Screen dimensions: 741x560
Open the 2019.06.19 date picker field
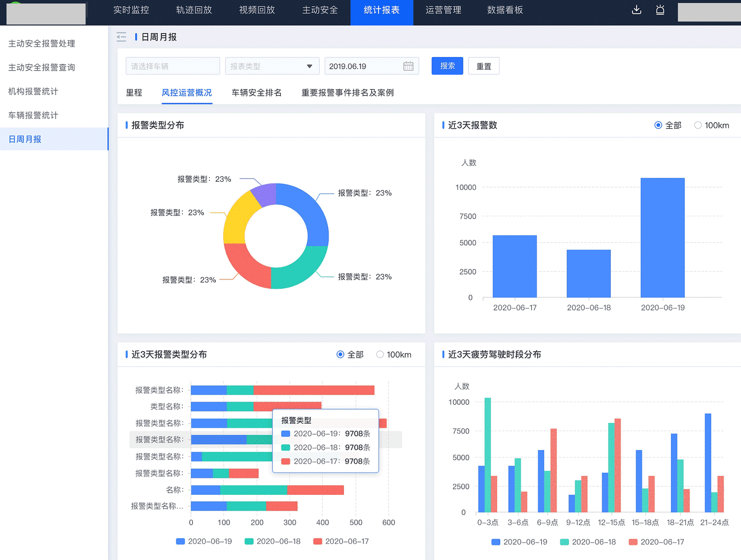[364, 66]
